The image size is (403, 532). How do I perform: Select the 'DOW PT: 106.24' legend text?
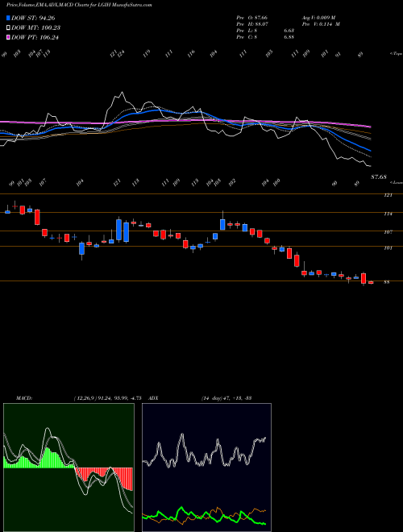coord(35,37)
